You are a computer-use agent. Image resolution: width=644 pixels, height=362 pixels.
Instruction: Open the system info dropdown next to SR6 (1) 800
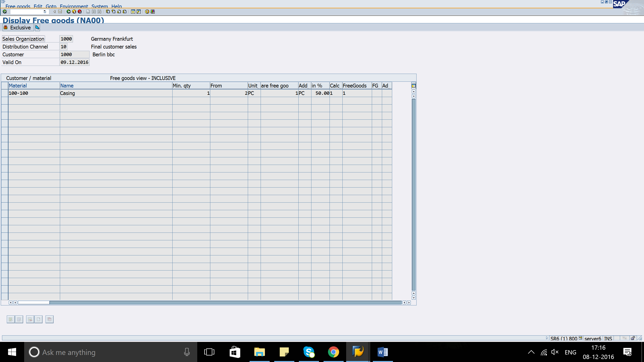point(580,338)
